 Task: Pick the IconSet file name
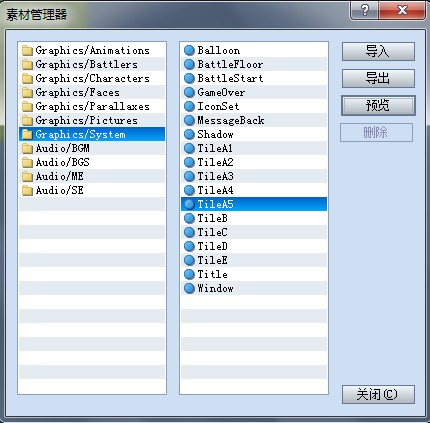tap(218, 106)
